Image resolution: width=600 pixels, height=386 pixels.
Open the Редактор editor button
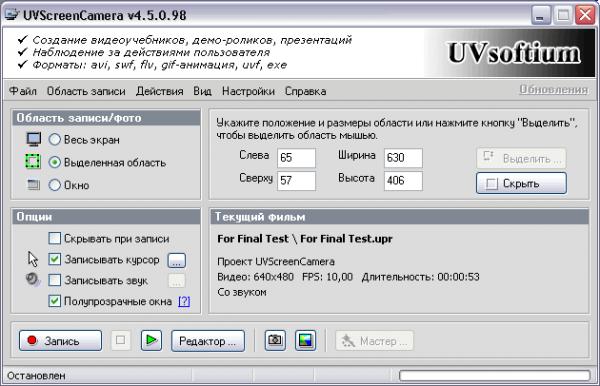(x=208, y=340)
